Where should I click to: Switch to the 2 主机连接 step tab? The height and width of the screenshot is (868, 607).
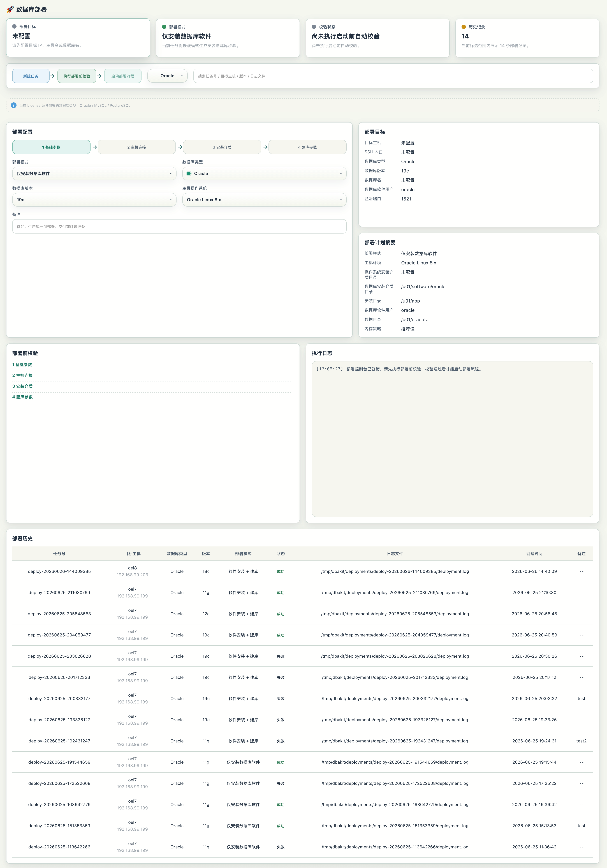click(136, 147)
